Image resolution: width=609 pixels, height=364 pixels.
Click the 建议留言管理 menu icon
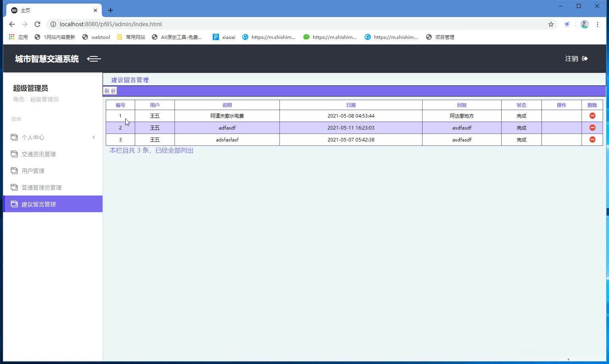pyautogui.click(x=14, y=204)
